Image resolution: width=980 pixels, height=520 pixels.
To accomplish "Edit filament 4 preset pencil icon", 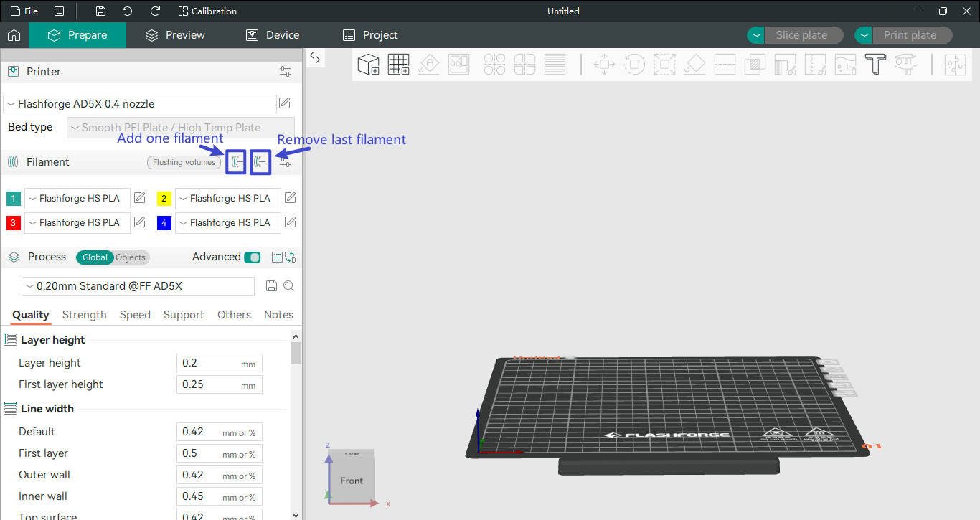I will point(290,222).
